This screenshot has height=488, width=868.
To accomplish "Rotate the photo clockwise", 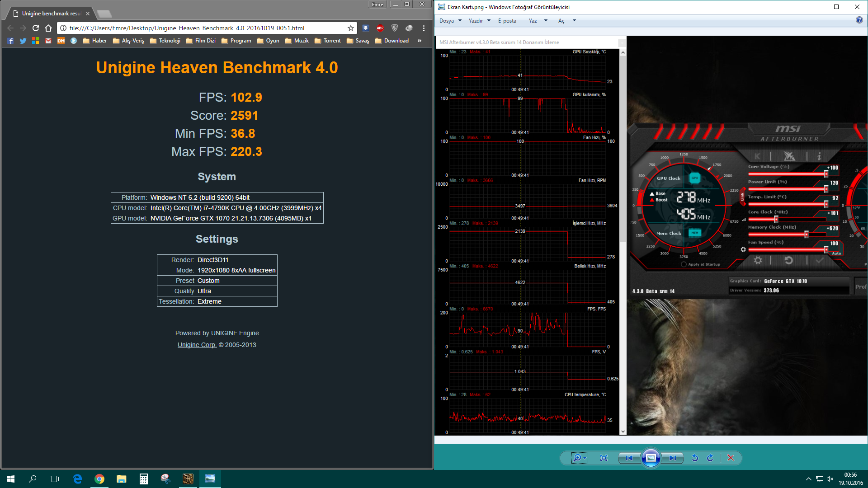I will coord(710,458).
